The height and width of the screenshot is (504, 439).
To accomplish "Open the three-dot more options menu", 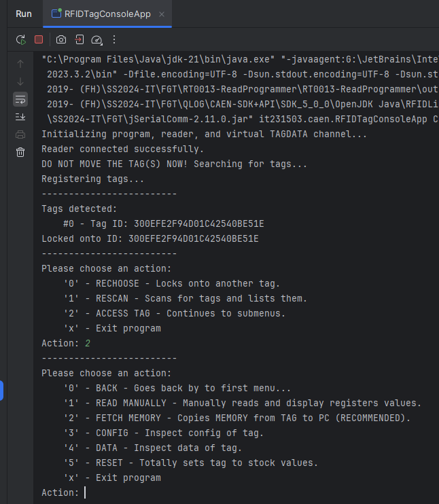I will click(x=114, y=40).
